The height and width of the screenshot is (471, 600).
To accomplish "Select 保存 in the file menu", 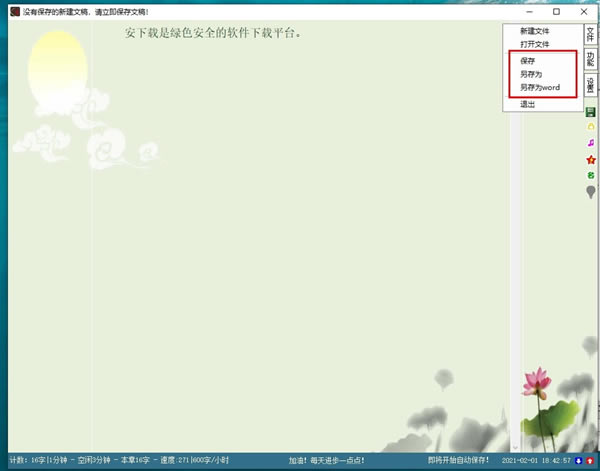I will (x=527, y=60).
